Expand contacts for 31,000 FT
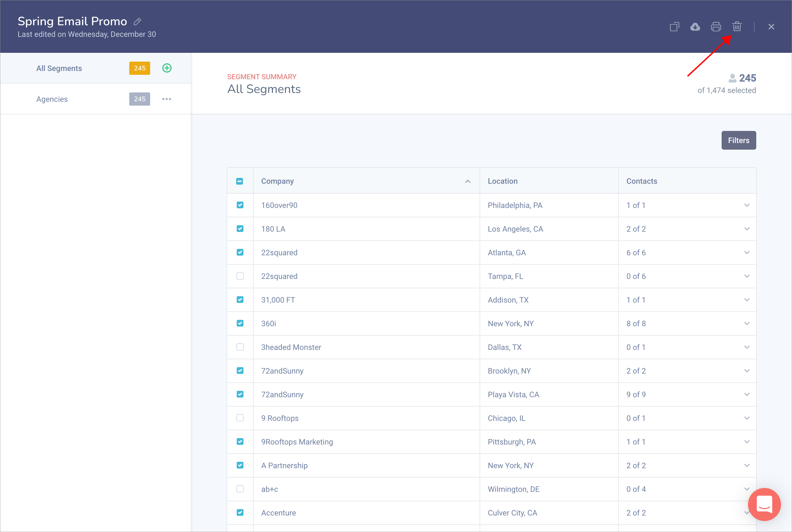The height and width of the screenshot is (532, 792). click(747, 300)
